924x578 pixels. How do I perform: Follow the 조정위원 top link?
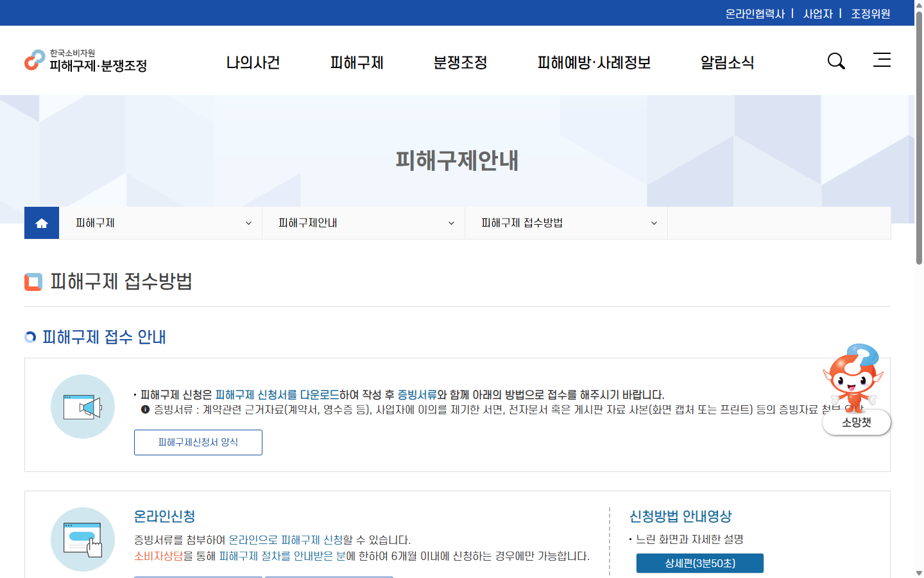coord(871,13)
